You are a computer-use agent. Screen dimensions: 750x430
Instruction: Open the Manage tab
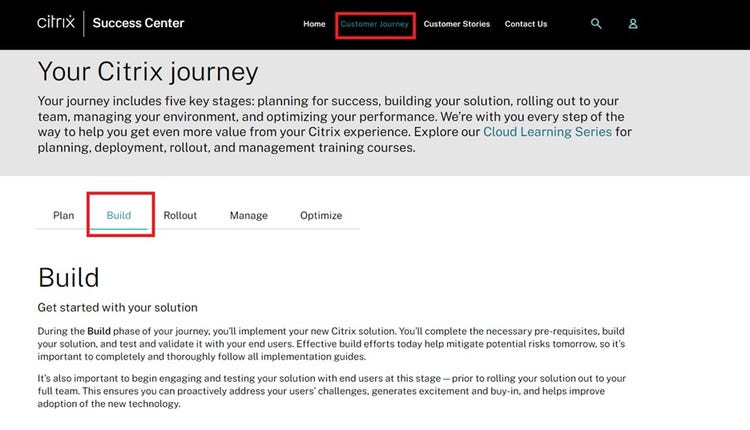[249, 215]
